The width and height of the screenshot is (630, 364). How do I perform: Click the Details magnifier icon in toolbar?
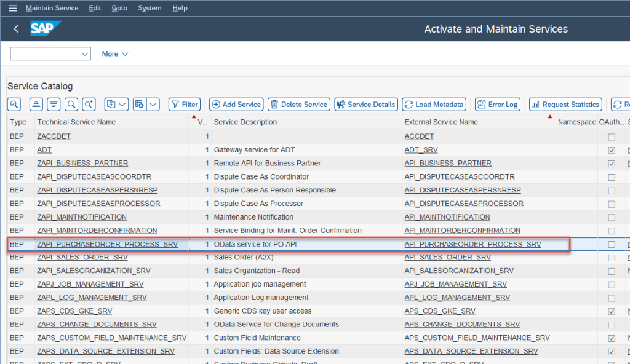tap(14, 105)
